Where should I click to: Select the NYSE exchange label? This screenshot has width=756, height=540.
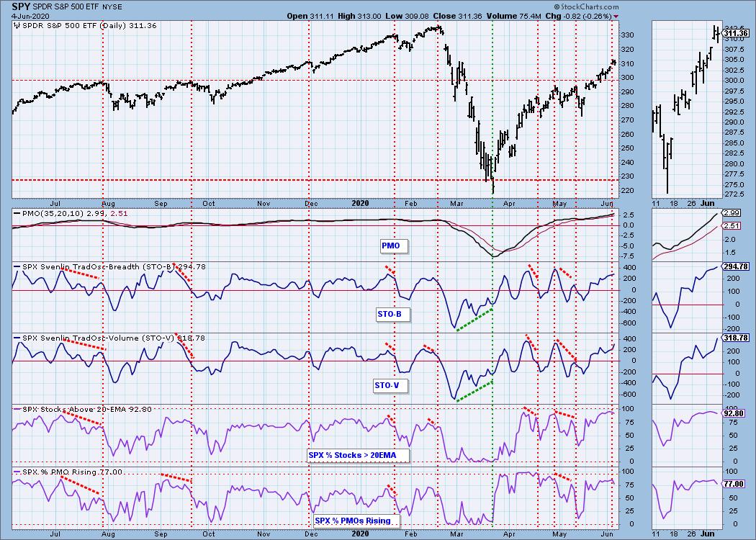[x=112, y=7]
